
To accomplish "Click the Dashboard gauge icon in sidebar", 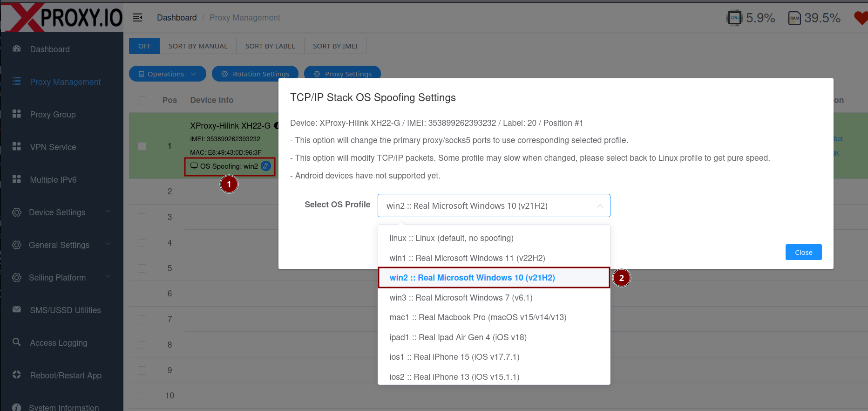I will coord(17,49).
